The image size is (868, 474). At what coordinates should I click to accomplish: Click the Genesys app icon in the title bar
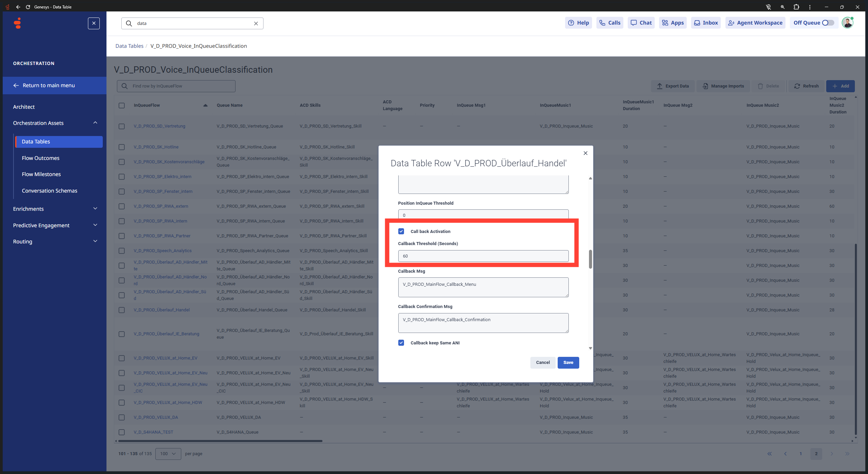(x=8, y=7)
